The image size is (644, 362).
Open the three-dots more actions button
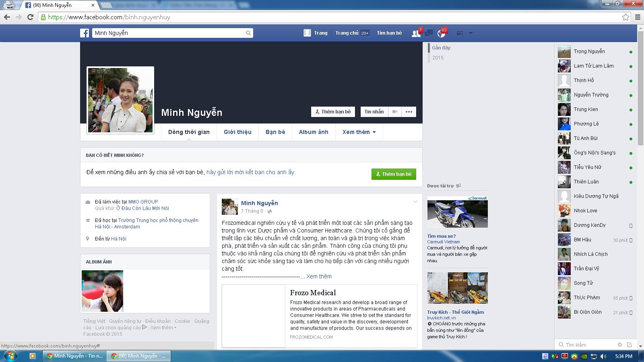[x=409, y=112]
